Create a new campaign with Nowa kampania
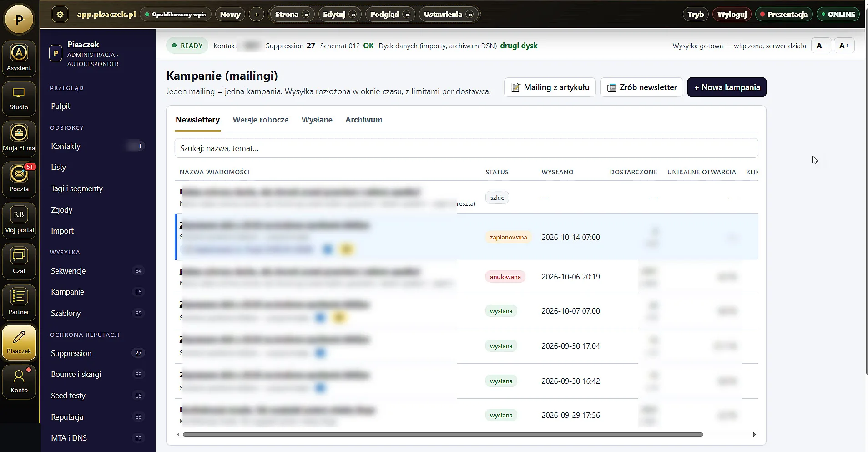Screen dimensions: 868x452 coord(727,87)
